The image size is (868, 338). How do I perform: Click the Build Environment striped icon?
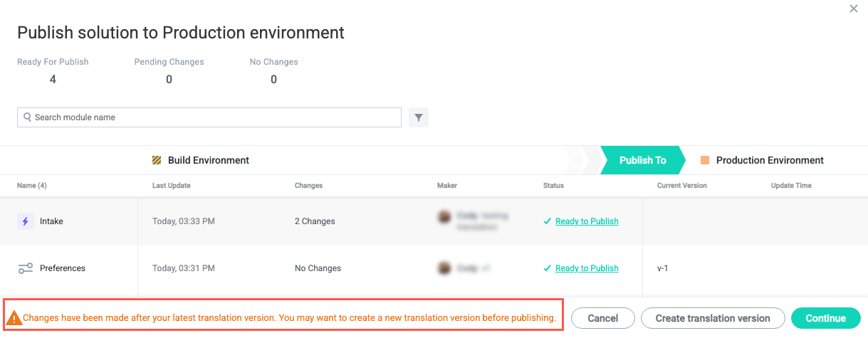pos(157,160)
